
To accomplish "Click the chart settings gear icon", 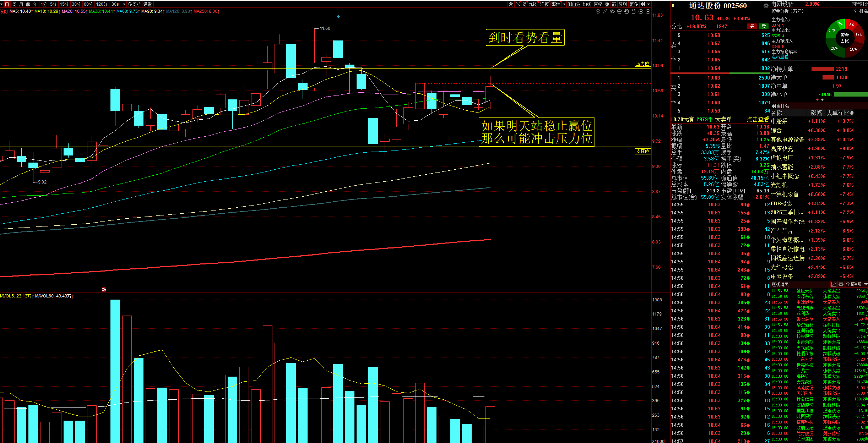I will tap(598, 12).
